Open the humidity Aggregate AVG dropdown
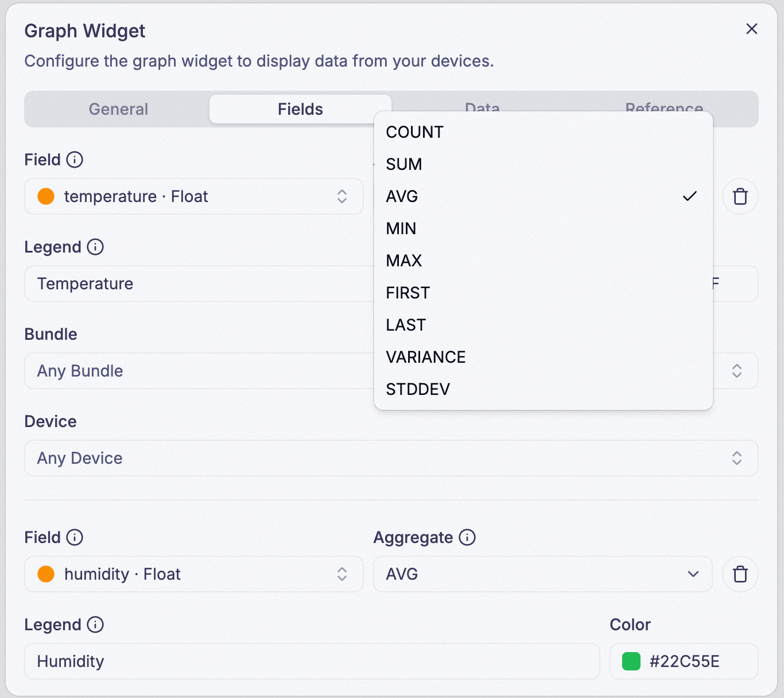Viewport: 784px width, 698px height. [x=543, y=574]
